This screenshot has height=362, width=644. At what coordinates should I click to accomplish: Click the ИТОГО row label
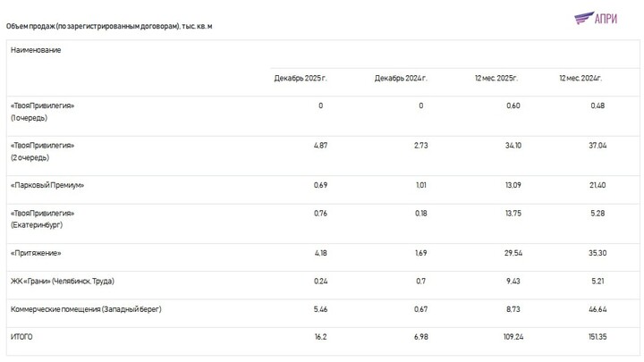[22, 337]
